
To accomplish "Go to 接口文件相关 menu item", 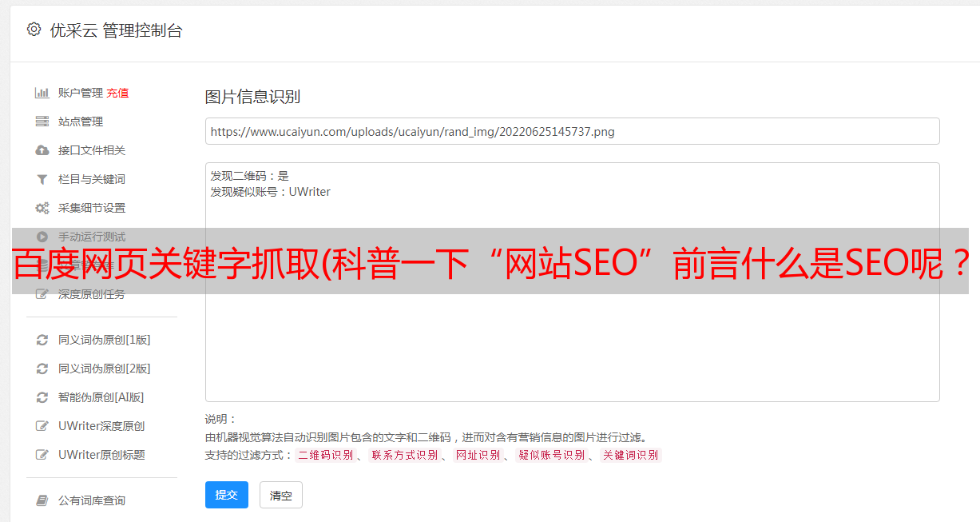I will (x=92, y=150).
